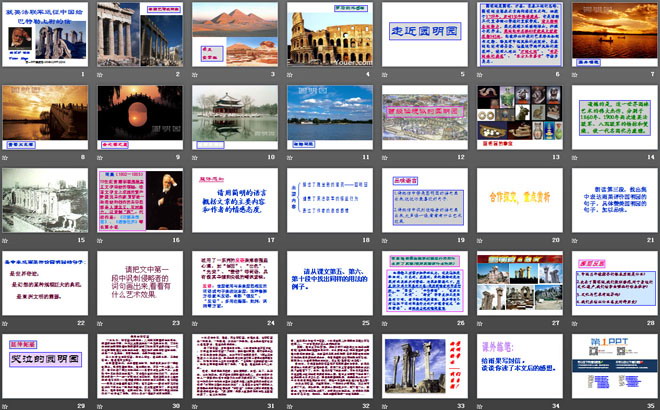Screen dimensions: 660x410
Task: Select slide 16 Hugo biography slide
Action: pos(140,200)
